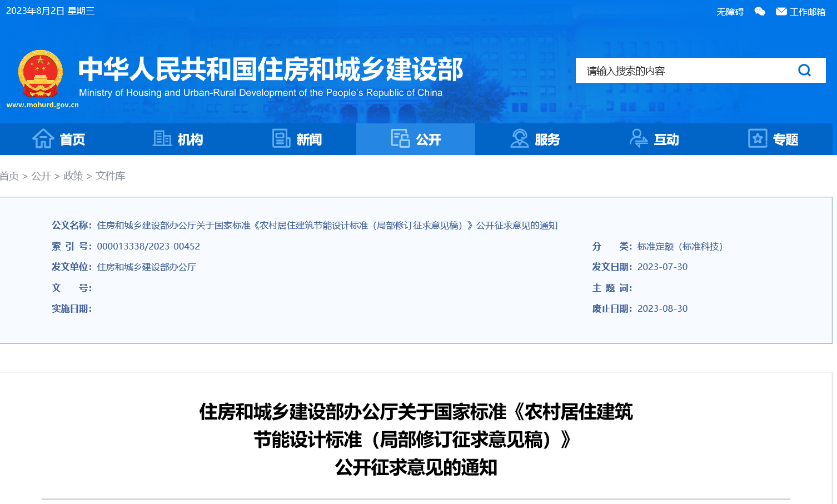This screenshot has height=504, width=837.
Task: Open the 服务 navigation tab
Action: point(535,139)
